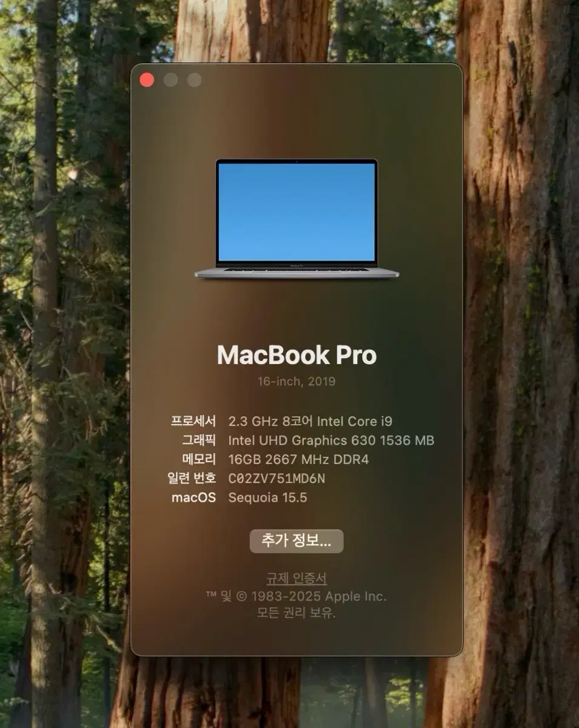Image resolution: width=579 pixels, height=728 pixels.
Task: Click the 모든 권리 보유. text
Action: pos(296,613)
